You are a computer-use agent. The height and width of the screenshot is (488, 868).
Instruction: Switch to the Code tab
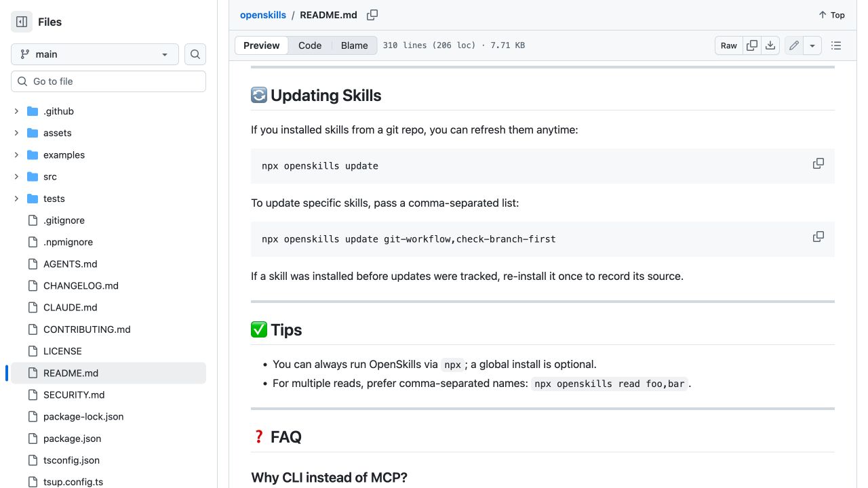pyautogui.click(x=310, y=45)
